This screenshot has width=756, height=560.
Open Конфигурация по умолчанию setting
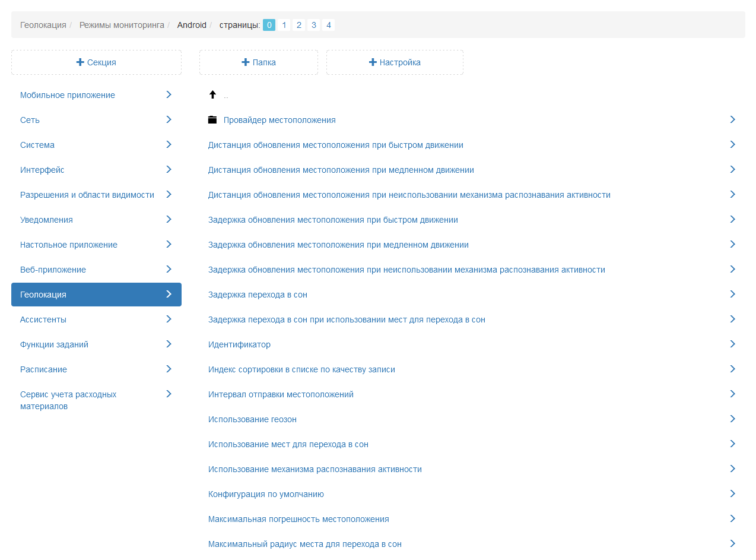266,494
